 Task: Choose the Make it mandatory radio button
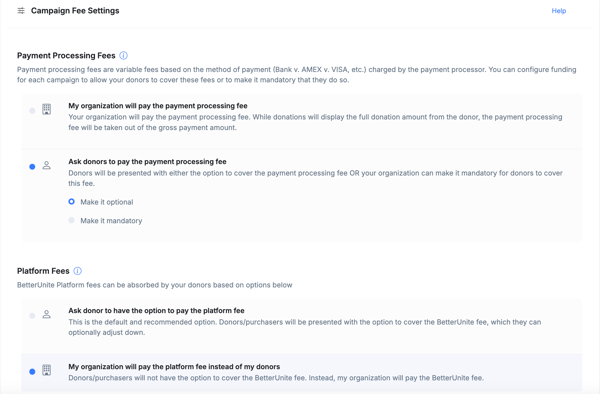coord(72,220)
